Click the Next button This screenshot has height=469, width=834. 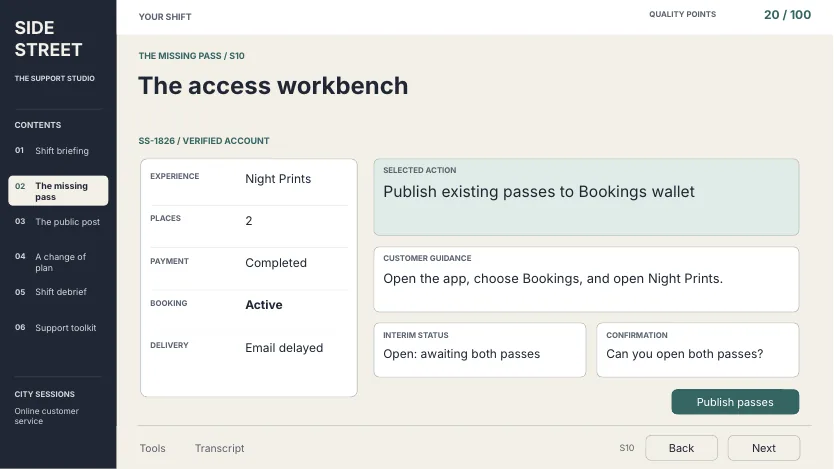point(764,448)
